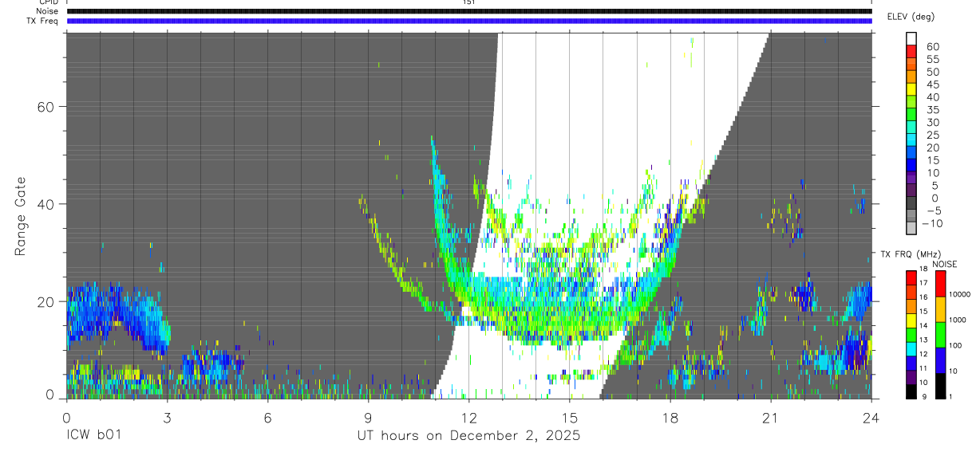Click the 'Range Gate' y-axis title
The height and width of the screenshot is (452, 980).
click(x=21, y=216)
